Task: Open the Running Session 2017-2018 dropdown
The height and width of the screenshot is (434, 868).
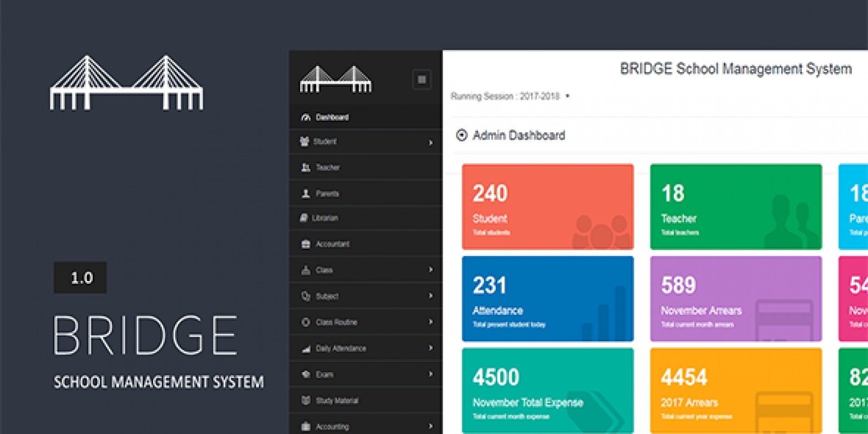Action: click(x=510, y=96)
